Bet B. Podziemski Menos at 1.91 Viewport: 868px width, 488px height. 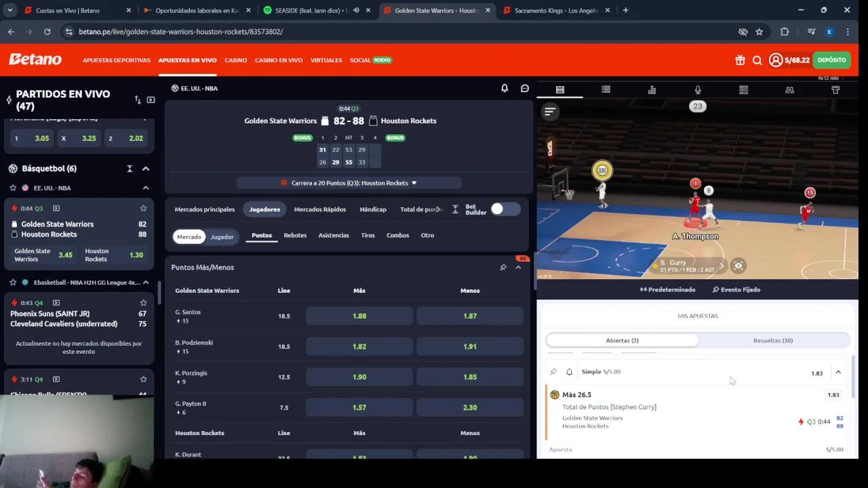470,346
